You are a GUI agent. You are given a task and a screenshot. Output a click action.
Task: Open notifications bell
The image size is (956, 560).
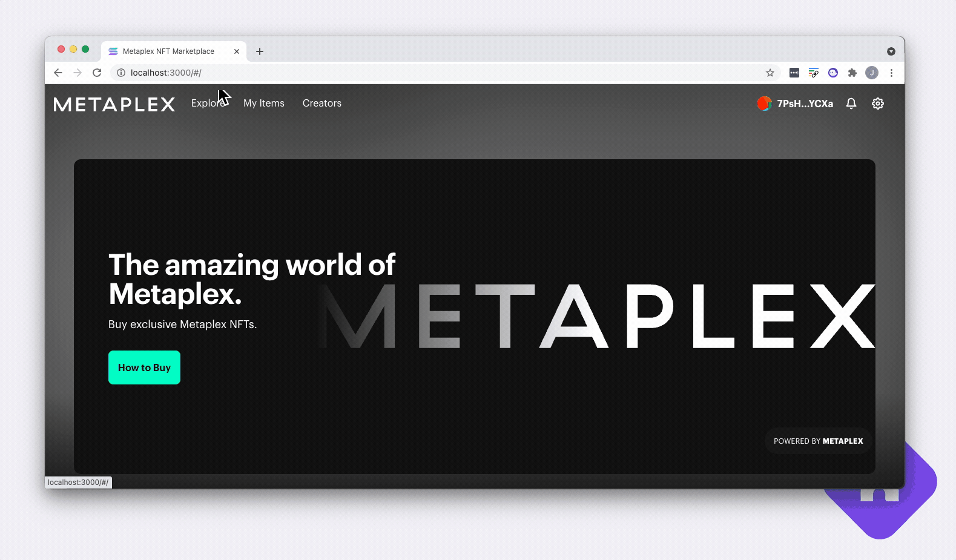[851, 104]
